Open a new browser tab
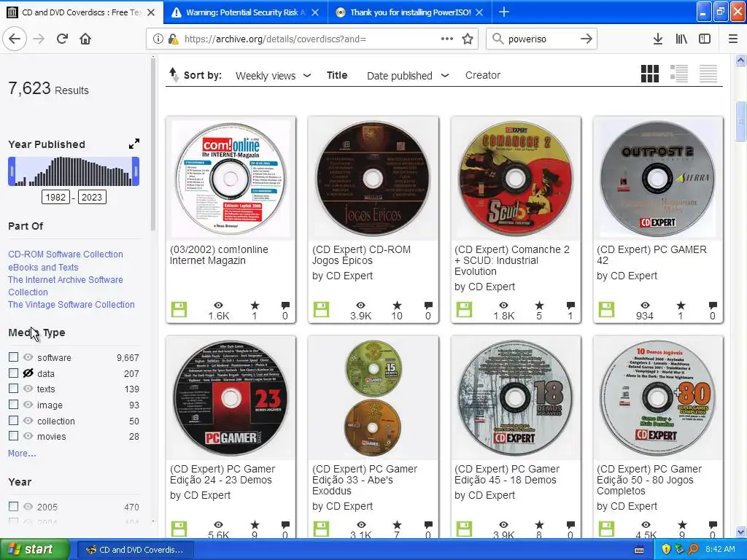747x560 pixels. click(x=503, y=12)
